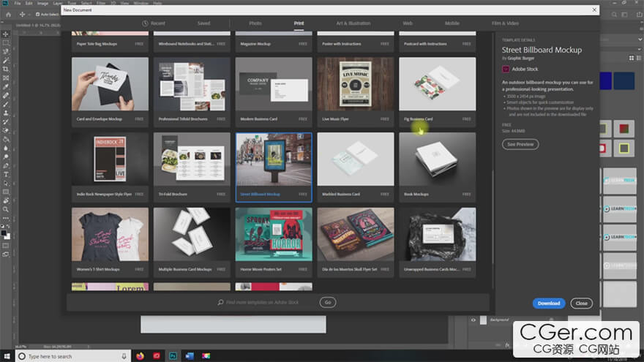Viewport: 644px width, 362px height.
Task: Select the Horizontal Type tool
Action: [x=6, y=175]
